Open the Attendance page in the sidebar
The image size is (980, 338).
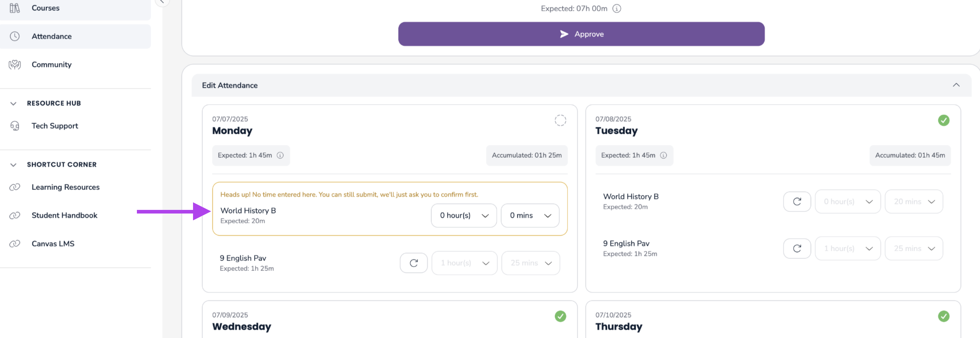[x=52, y=37]
